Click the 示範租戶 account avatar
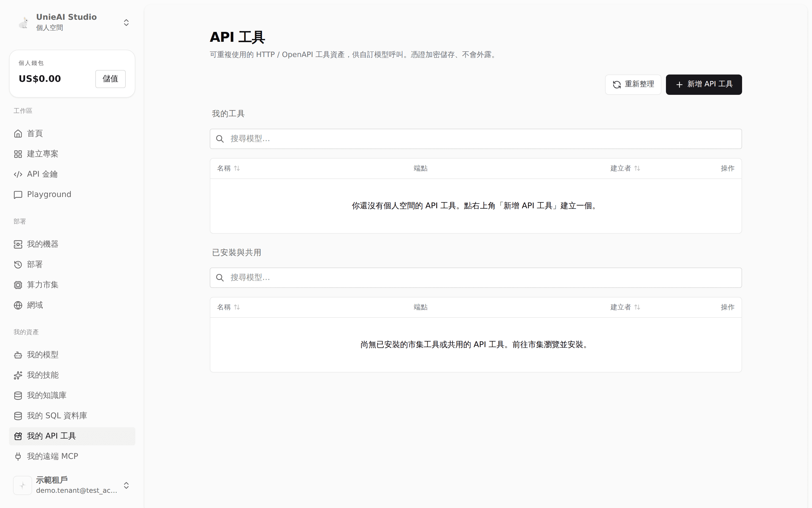Viewport: 812px width, 508px height. [23, 485]
